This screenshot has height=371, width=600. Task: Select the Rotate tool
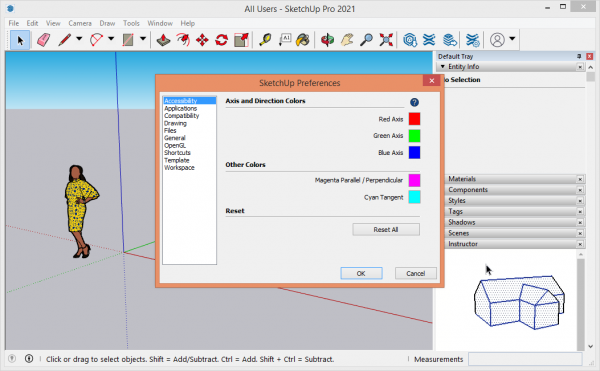click(x=222, y=40)
